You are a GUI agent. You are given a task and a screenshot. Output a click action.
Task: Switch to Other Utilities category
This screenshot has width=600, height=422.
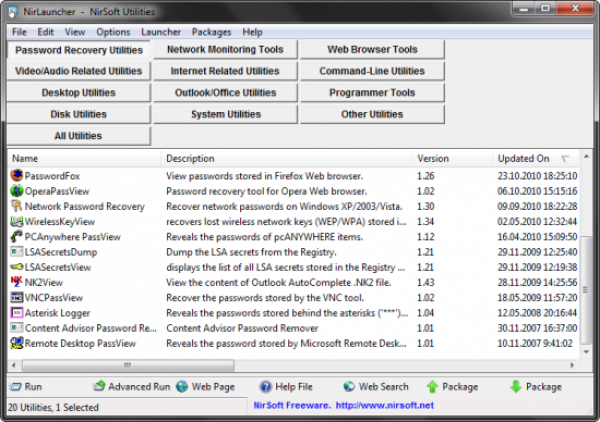click(372, 114)
